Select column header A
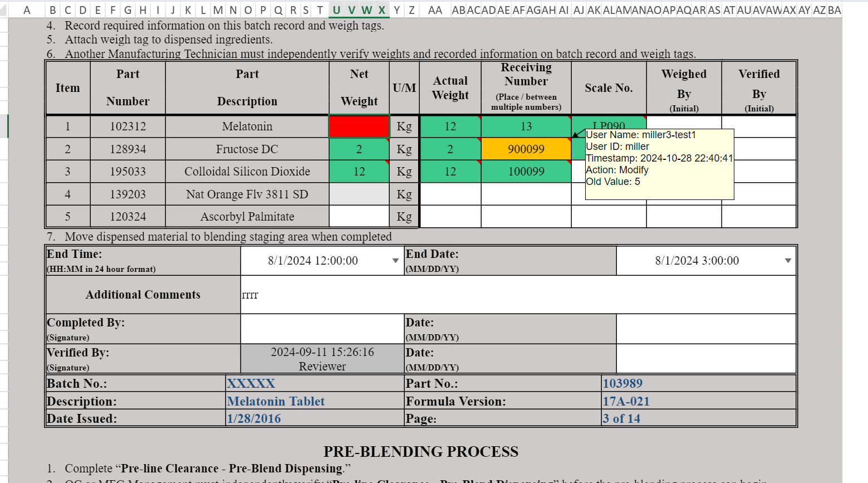The width and height of the screenshot is (868, 483). click(x=26, y=10)
